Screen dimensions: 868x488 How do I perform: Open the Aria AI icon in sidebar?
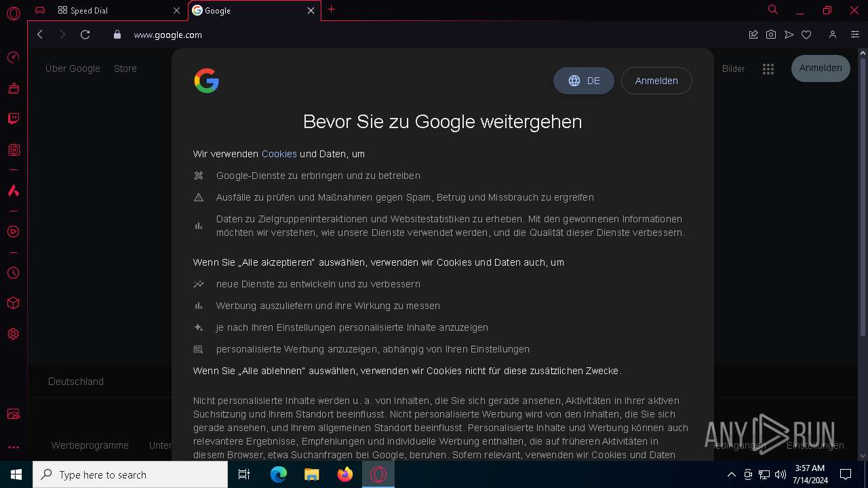(13, 191)
